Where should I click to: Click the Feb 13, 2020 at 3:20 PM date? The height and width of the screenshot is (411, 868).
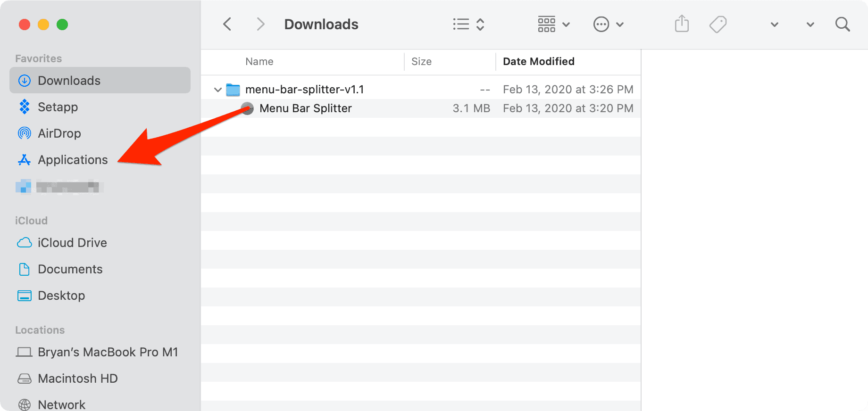point(568,108)
